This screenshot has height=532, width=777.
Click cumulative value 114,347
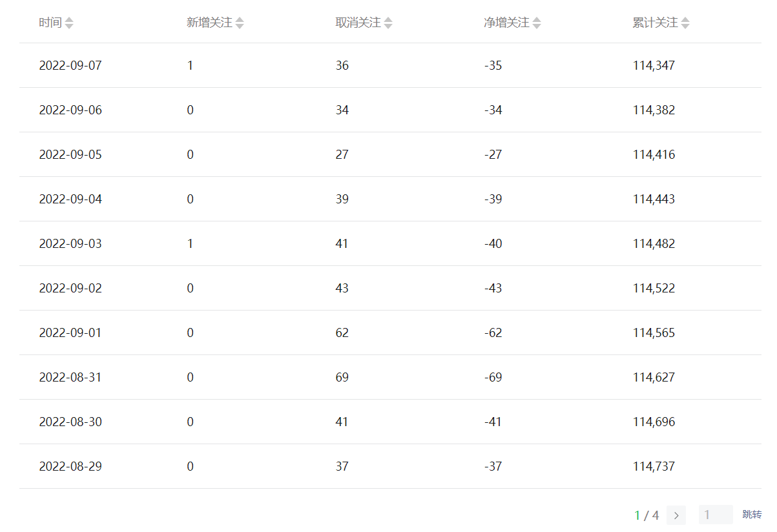654,65
